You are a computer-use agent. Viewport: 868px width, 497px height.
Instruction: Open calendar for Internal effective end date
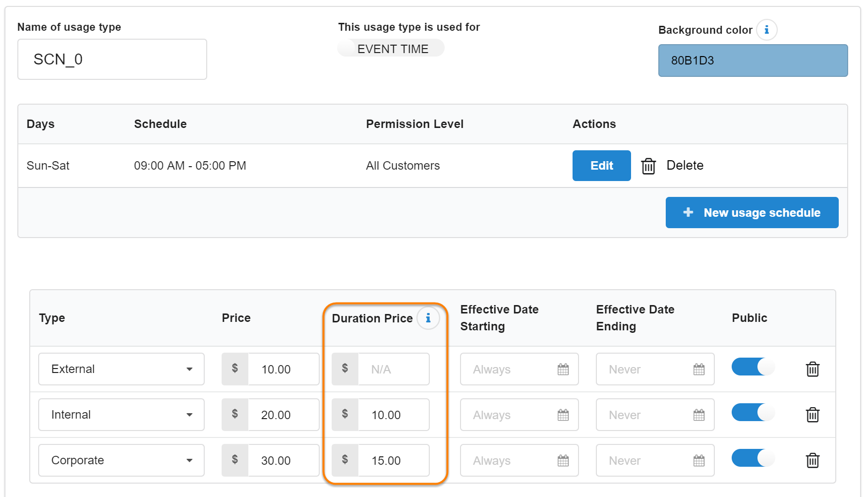[x=699, y=415]
